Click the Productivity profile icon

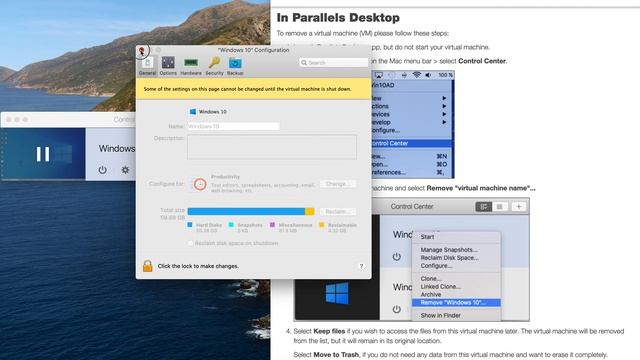coord(200,184)
